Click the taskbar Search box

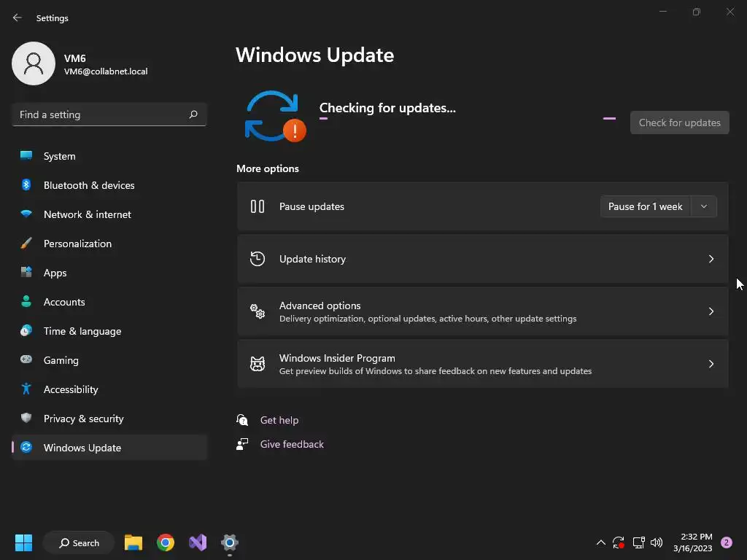click(x=79, y=542)
